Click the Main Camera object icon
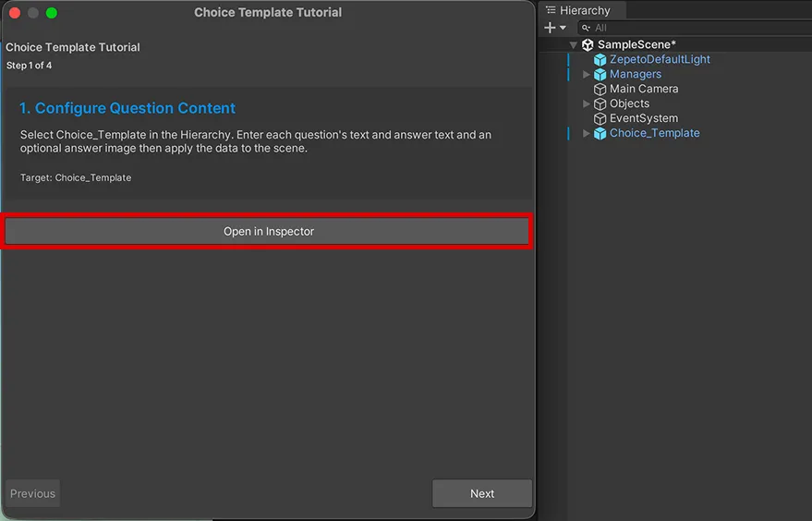 600,89
